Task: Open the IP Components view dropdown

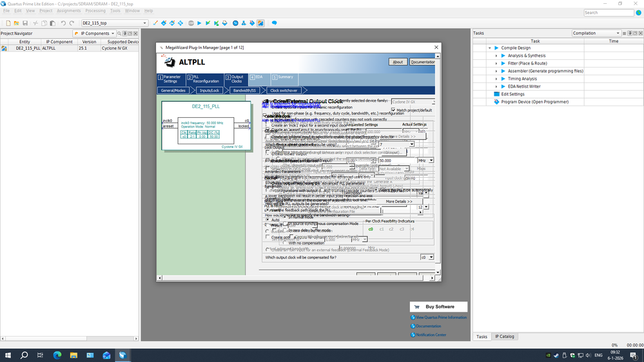Action: 94,33
